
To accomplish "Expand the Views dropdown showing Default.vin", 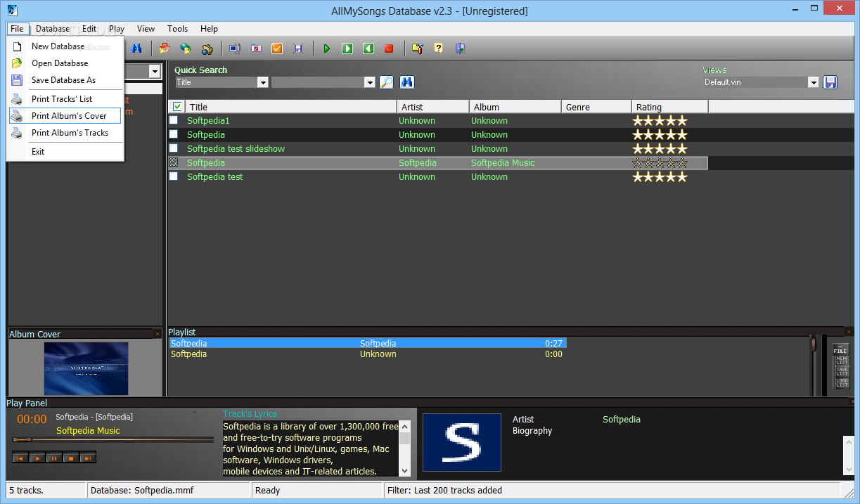I will click(x=814, y=82).
